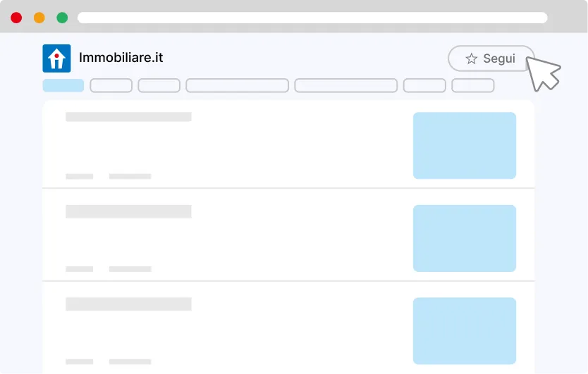Click the second result's headline placeholder
This screenshot has height=374, width=588.
[128, 211]
